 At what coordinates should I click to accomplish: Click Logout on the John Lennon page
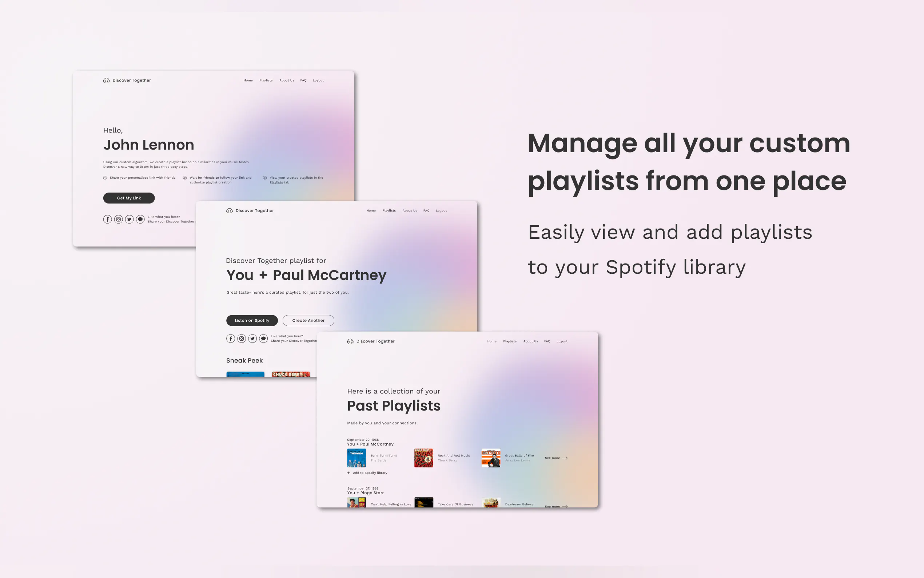[x=318, y=80]
